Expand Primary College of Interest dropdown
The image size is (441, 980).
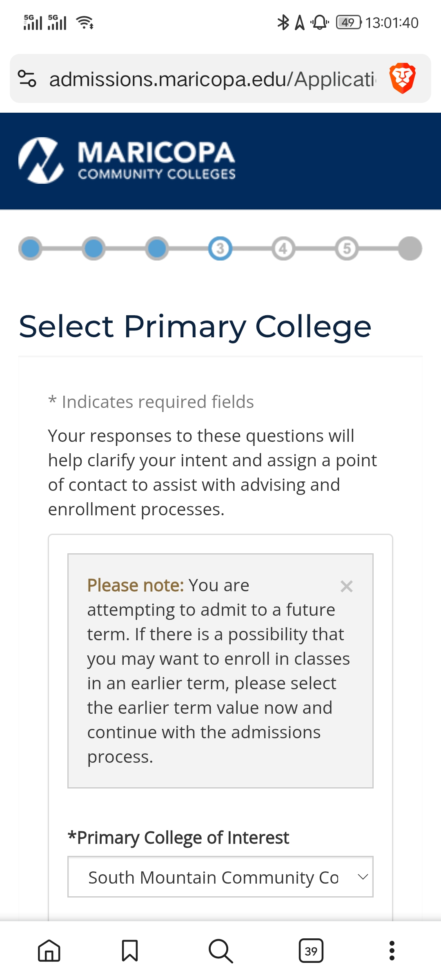(220, 877)
